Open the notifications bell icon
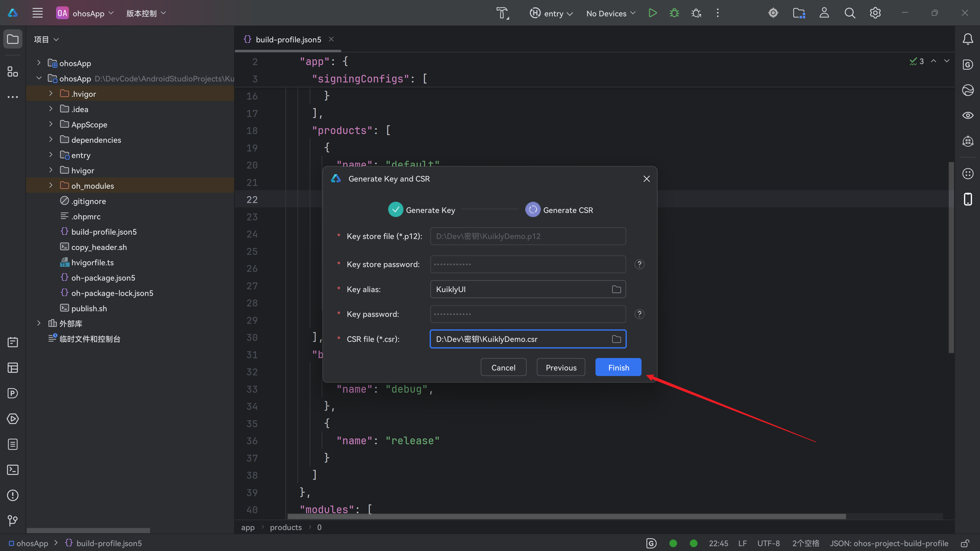The height and width of the screenshot is (551, 980). pos(967,39)
